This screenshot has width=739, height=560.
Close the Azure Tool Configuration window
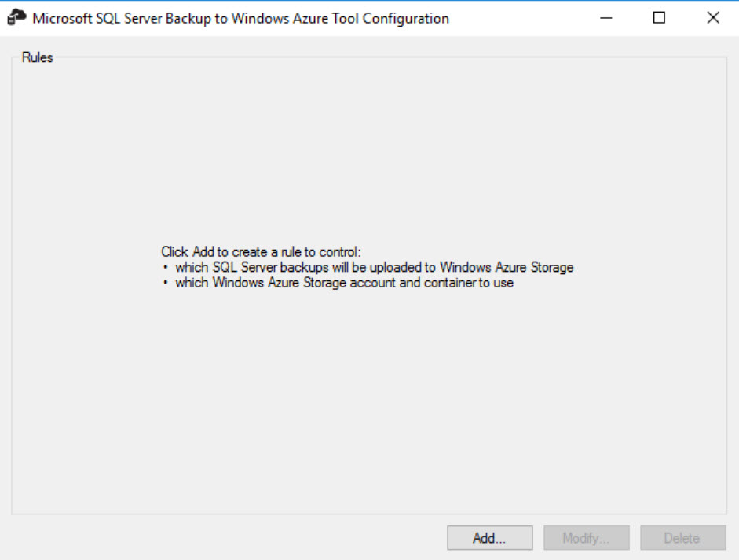(x=713, y=18)
